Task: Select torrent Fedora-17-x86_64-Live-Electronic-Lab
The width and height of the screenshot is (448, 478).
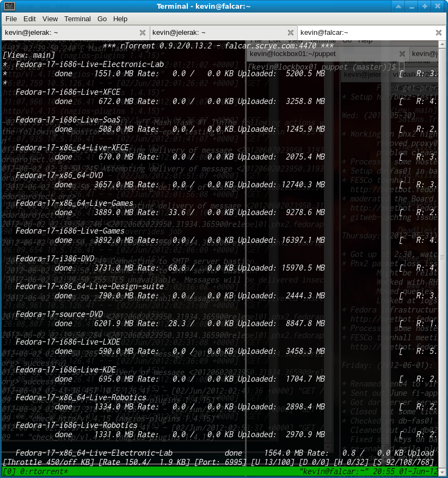Action: point(94,453)
